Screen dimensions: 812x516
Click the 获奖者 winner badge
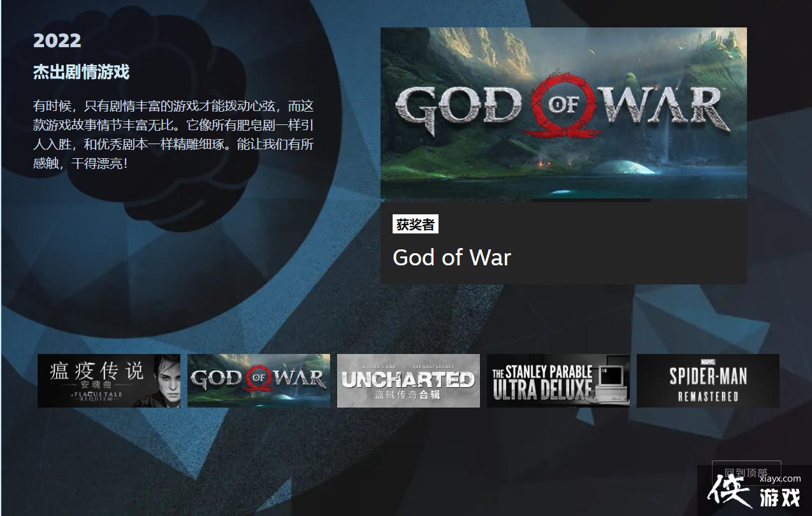point(416,225)
